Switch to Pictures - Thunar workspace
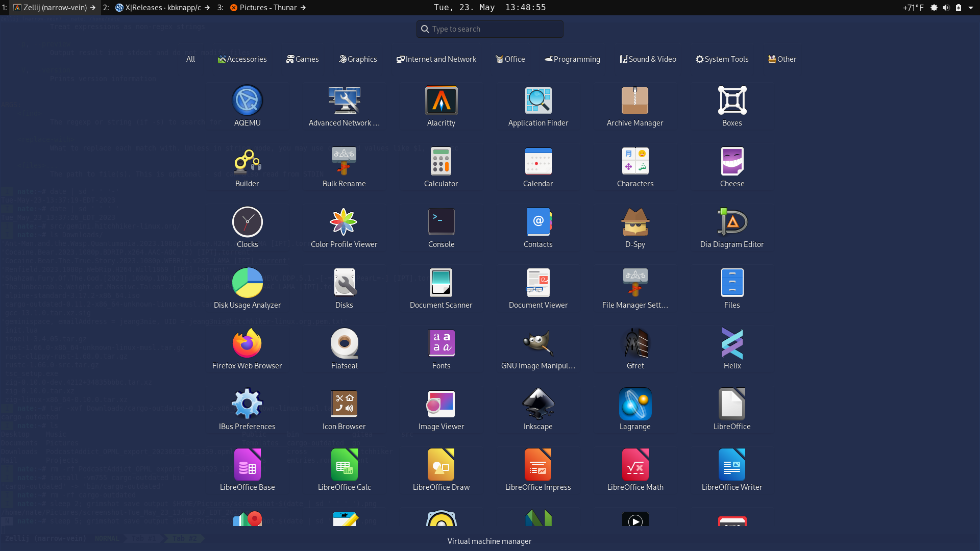The image size is (980, 551). (x=268, y=8)
